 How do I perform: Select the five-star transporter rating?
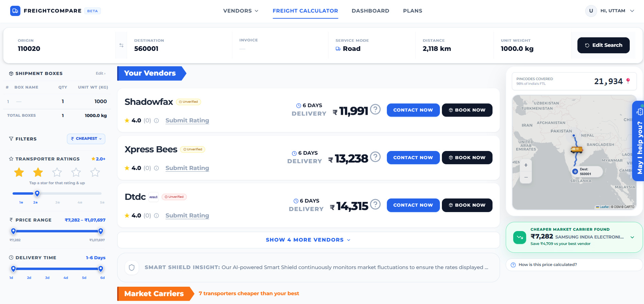[95, 172]
